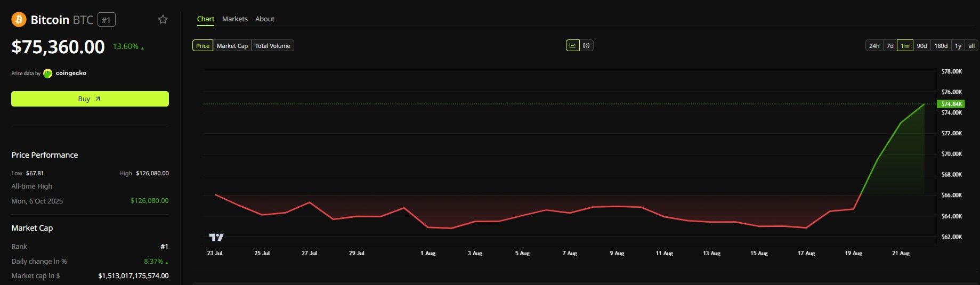Select the Price chart metric

click(x=203, y=46)
